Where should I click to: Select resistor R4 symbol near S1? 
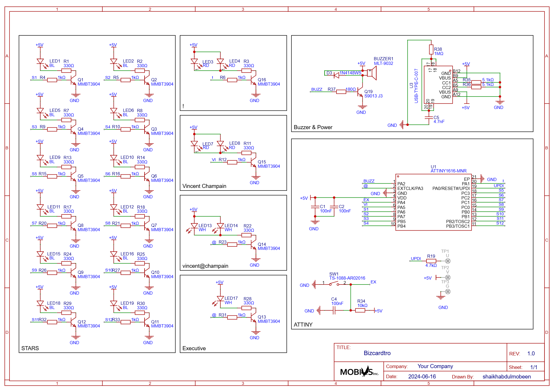[52, 80]
